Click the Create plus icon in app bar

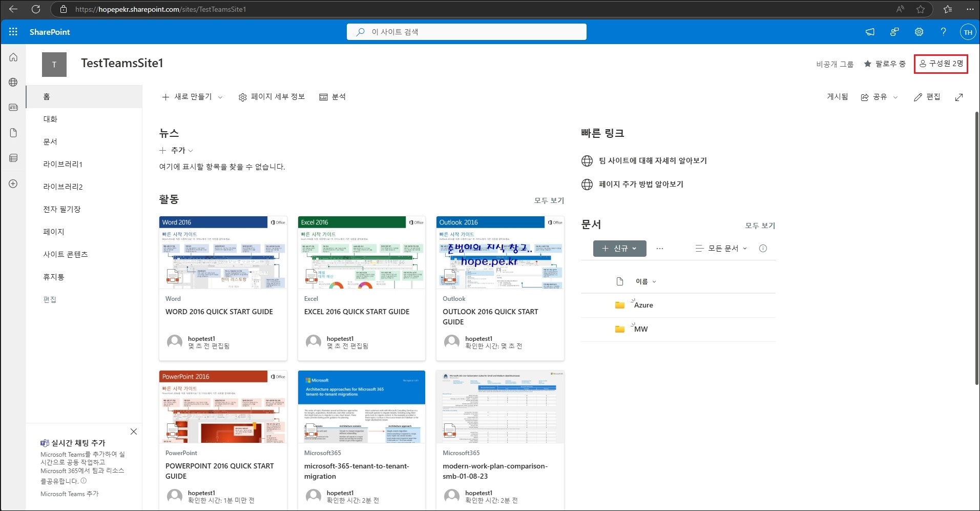pyautogui.click(x=13, y=183)
